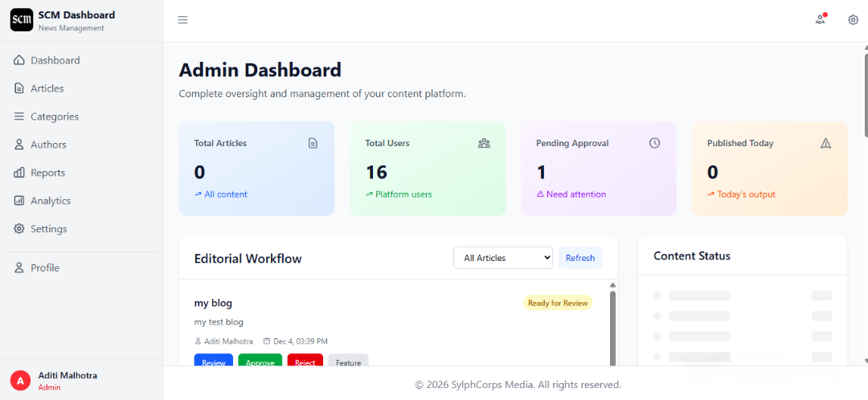Click the "my test blog" description text
868x400 pixels.
pyautogui.click(x=219, y=322)
